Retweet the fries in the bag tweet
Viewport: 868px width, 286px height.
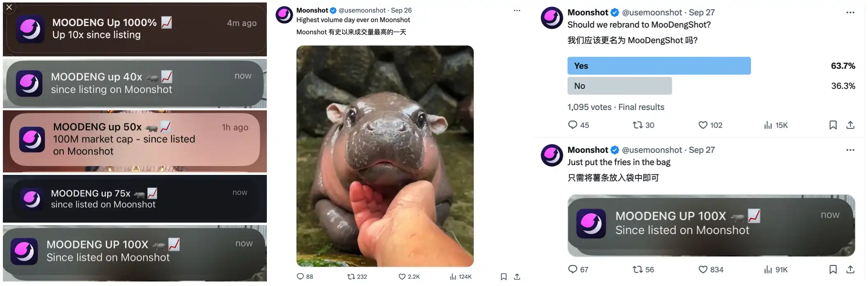point(637,270)
